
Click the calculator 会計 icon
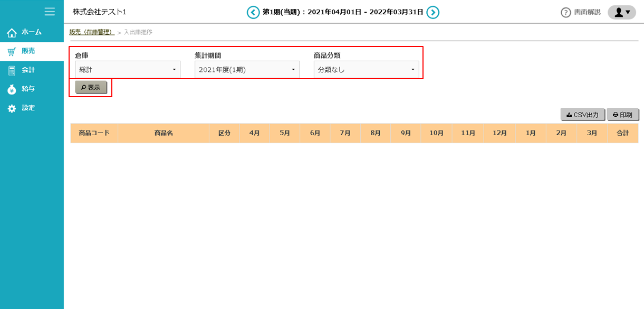click(x=12, y=70)
